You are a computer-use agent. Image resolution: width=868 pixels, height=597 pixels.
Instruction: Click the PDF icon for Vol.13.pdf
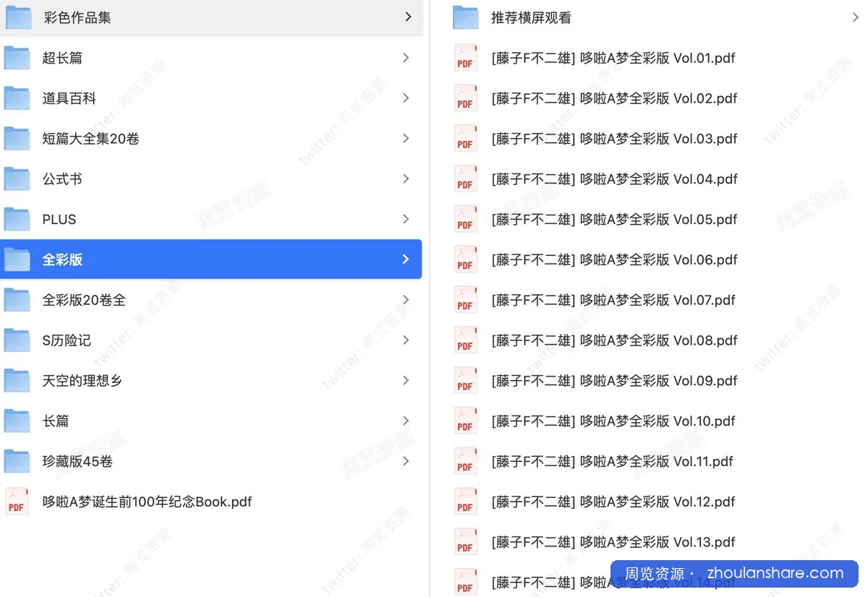click(465, 542)
